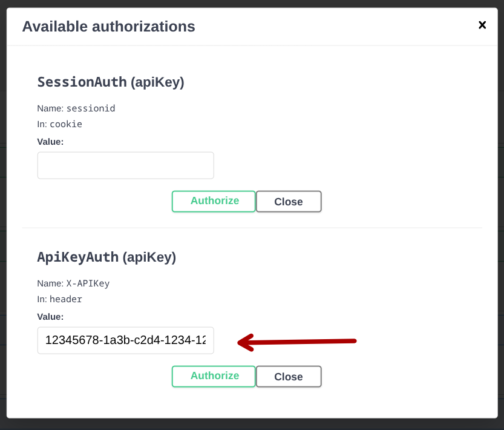This screenshot has width=504, height=430.
Task: Click the divider between the two auth sections
Action: [252, 227]
